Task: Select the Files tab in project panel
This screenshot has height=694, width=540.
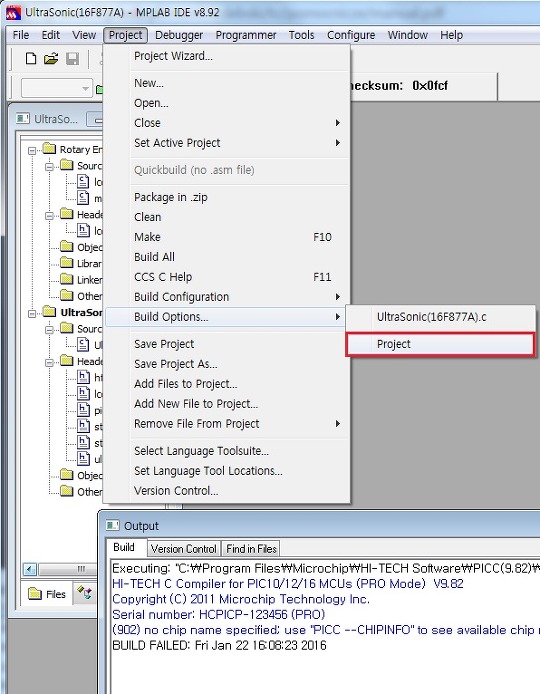Action: tap(46, 594)
